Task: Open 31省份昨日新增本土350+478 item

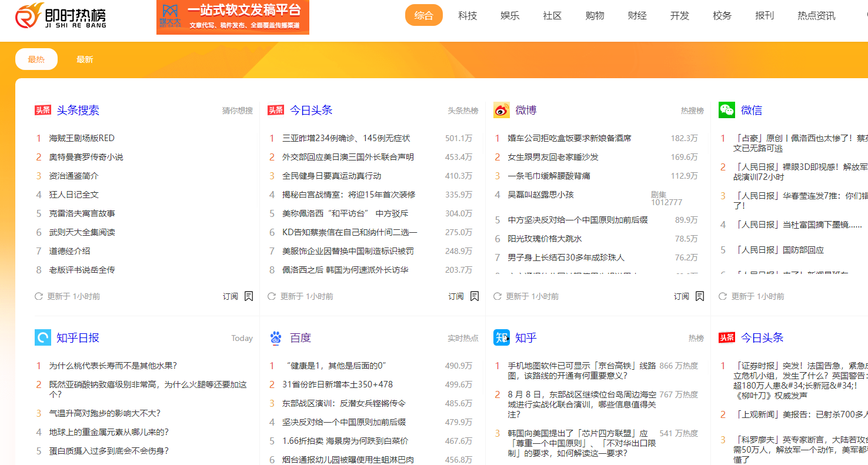Action: coord(338,384)
